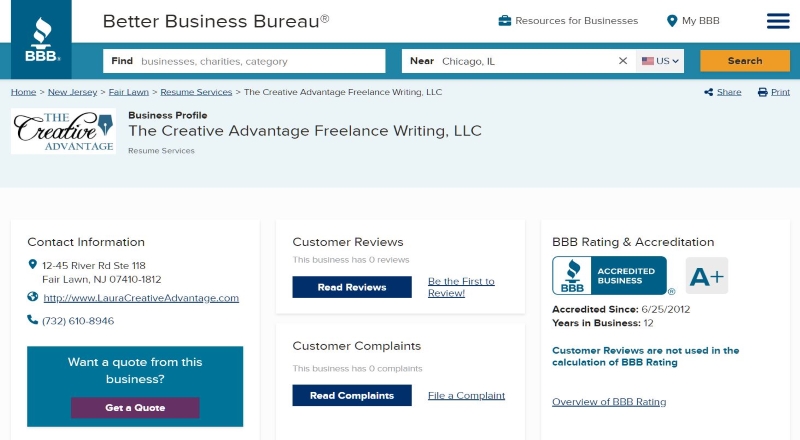Click the briefcase Resources for Businesses icon
The image size is (800, 440).
[x=505, y=21]
